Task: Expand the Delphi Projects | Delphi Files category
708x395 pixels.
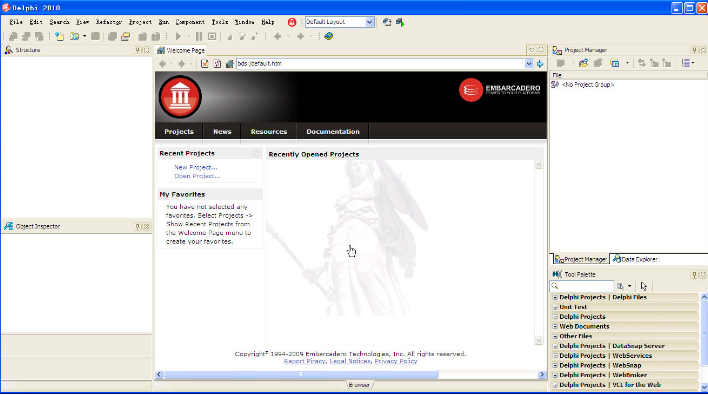Action: 555,297
